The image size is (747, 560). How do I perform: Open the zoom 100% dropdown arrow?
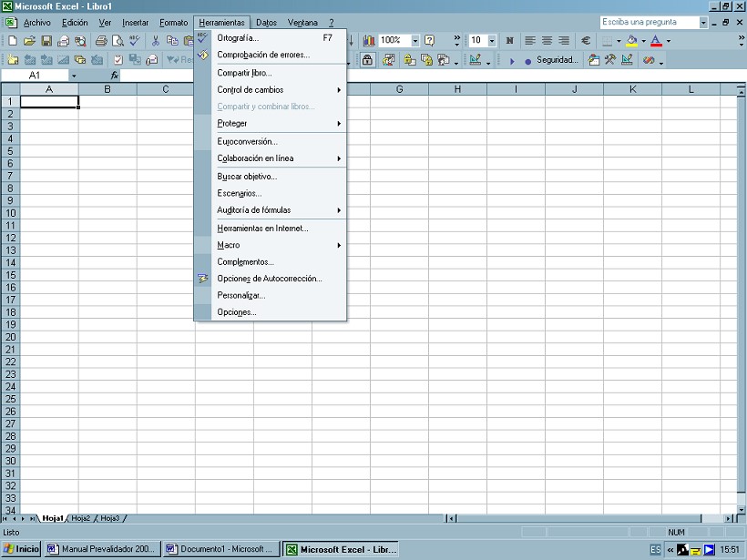tap(414, 41)
